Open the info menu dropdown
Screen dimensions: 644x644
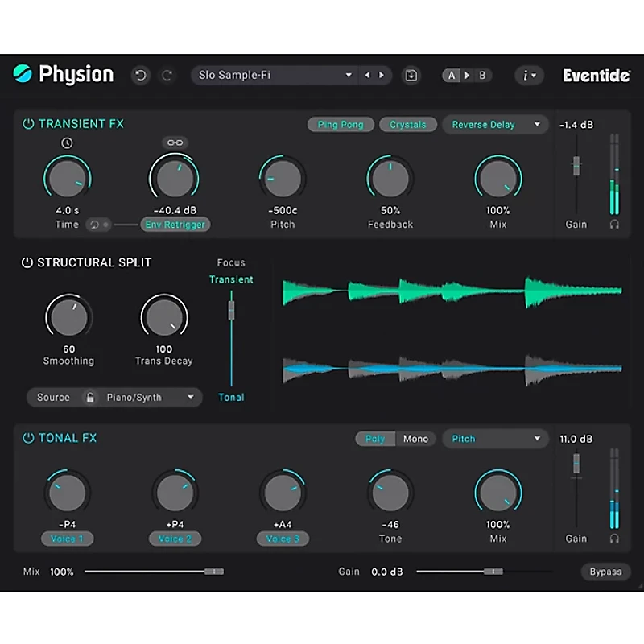click(529, 76)
